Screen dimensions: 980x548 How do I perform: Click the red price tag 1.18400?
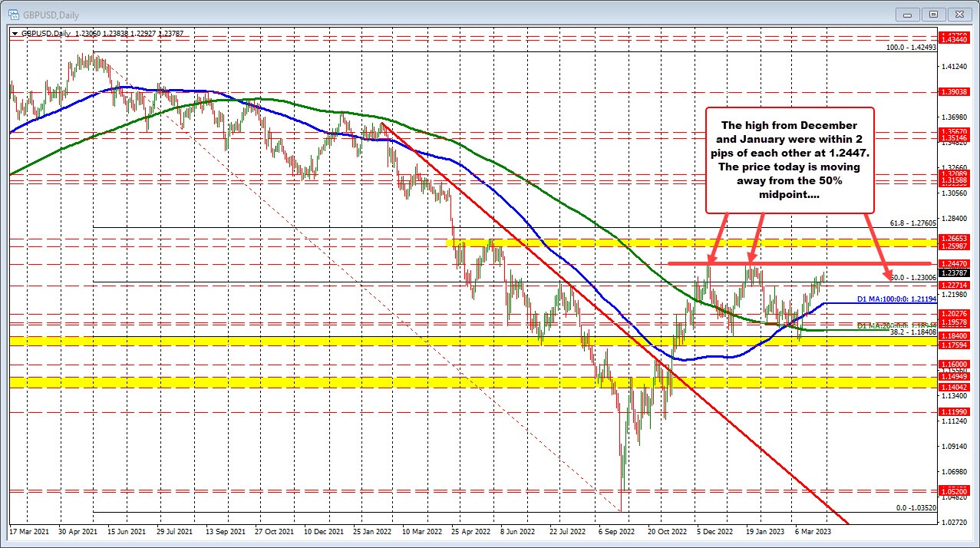coord(955,335)
